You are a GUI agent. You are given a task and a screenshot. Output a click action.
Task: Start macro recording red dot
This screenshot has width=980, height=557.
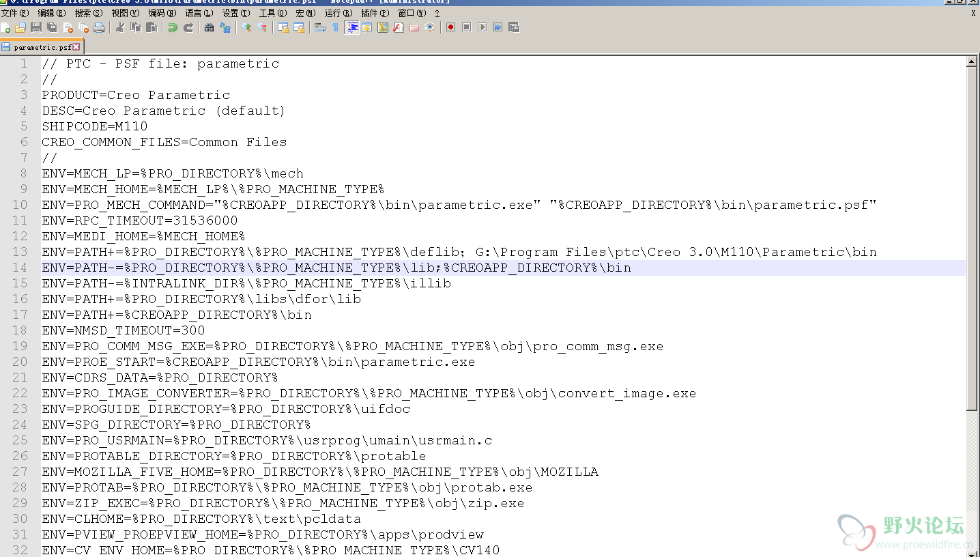450,27
